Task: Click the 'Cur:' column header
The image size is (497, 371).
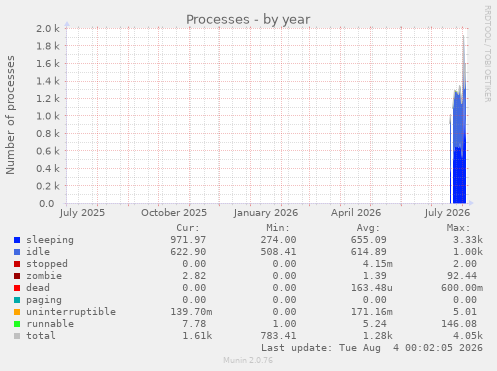Action: (188, 228)
